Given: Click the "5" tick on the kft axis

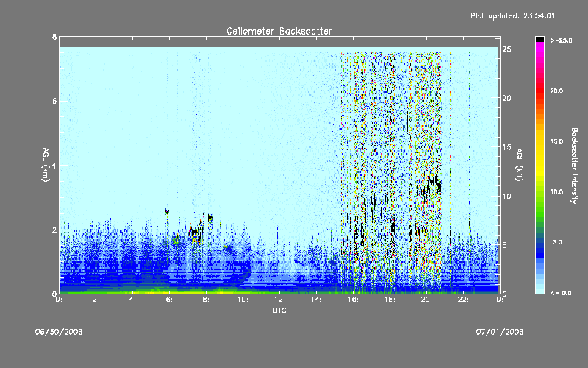Looking at the screenshot, I should pos(505,245).
